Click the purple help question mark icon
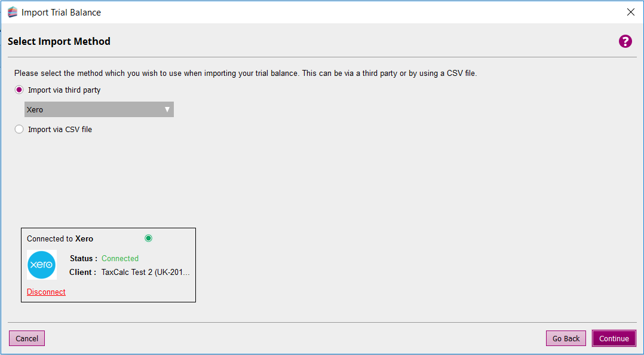Screen dimensions: 644x355 (x=625, y=41)
